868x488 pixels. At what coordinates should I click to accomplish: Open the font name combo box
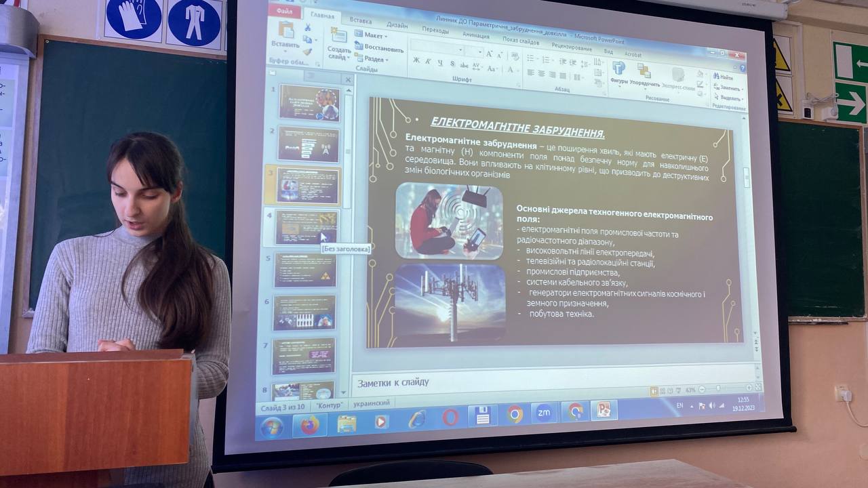pos(437,49)
